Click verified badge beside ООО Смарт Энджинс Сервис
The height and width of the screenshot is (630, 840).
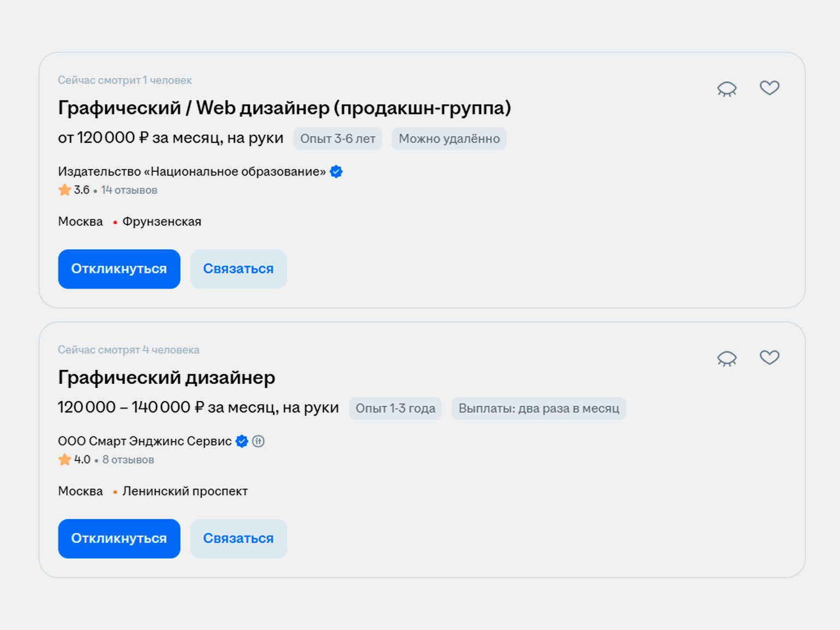pyautogui.click(x=242, y=441)
